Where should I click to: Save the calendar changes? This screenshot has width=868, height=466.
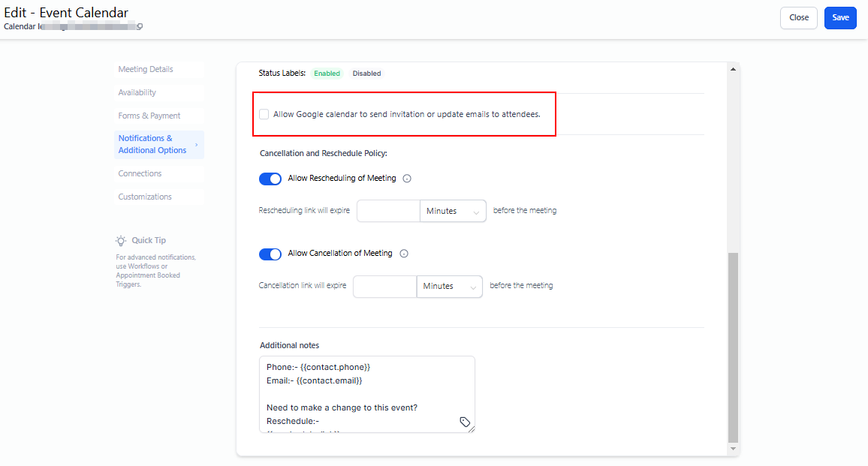(x=840, y=17)
